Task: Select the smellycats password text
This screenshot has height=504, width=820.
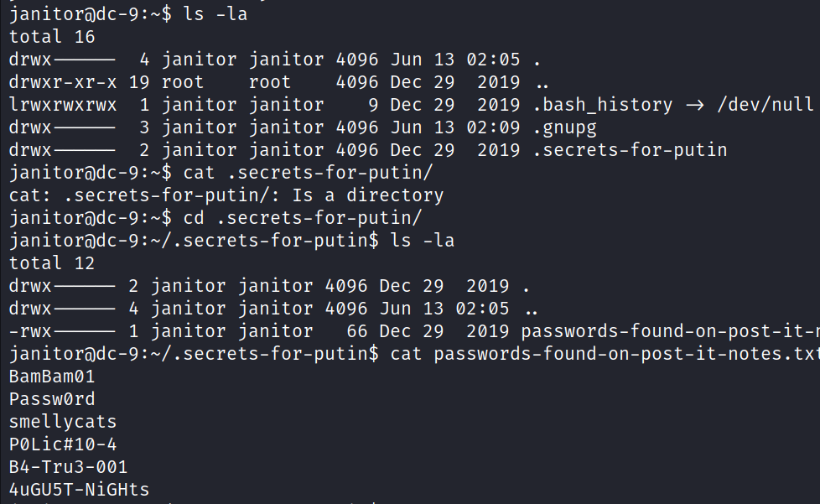Action: coord(63,422)
